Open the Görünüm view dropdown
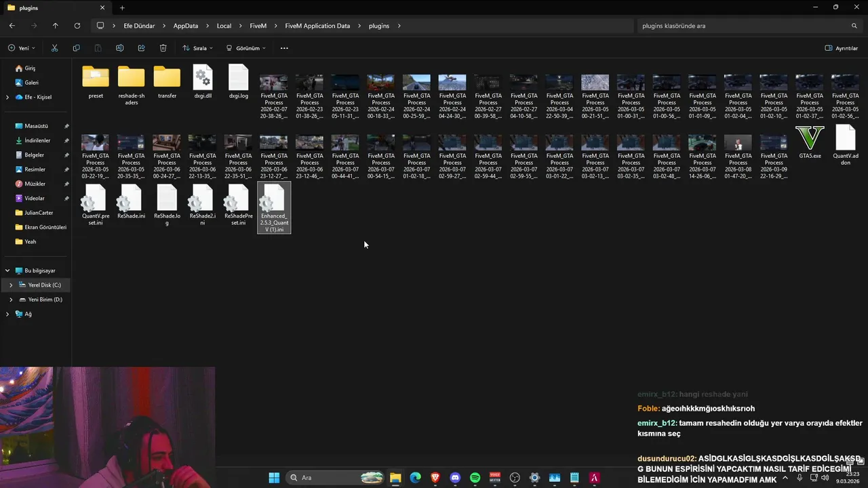 pos(245,48)
